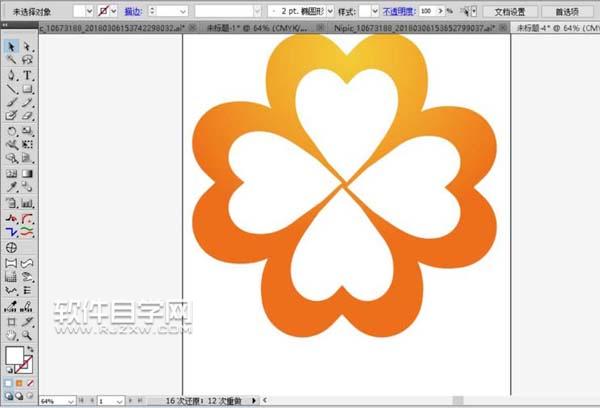The height and width of the screenshot is (408, 600).
Task: Select the Direct Selection tool
Action: [28, 46]
